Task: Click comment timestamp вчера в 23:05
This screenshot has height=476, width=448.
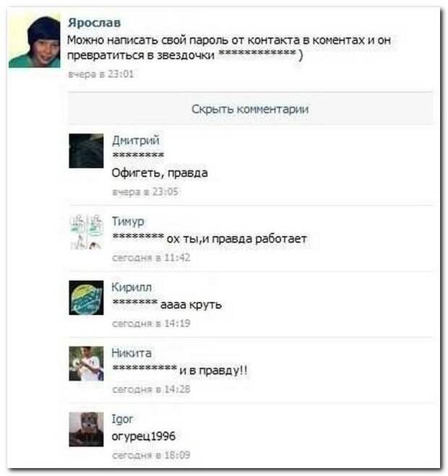Action: click(145, 192)
